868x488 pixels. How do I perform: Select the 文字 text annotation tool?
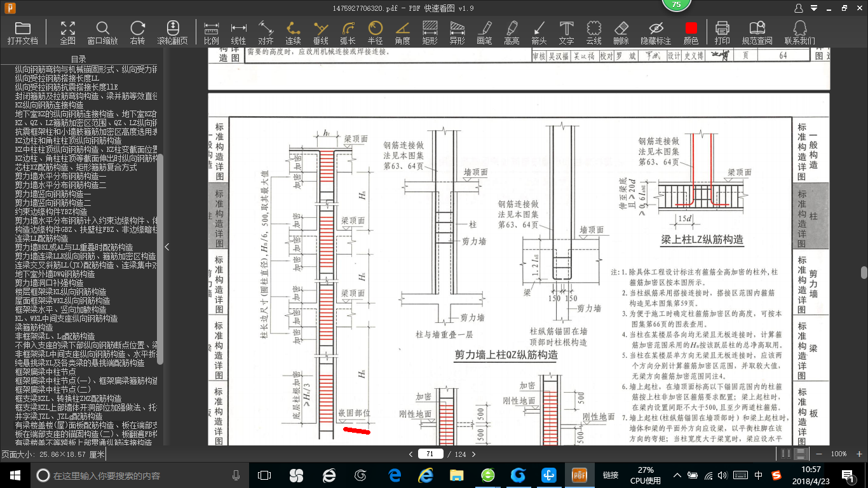pyautogui.click(x=566, y=32)
